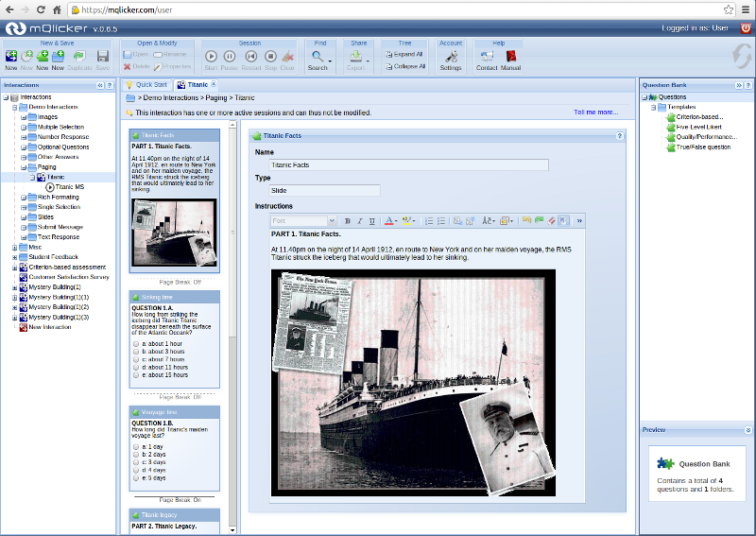Restart the session
The image size is (756, 536).
pos(250,57)
